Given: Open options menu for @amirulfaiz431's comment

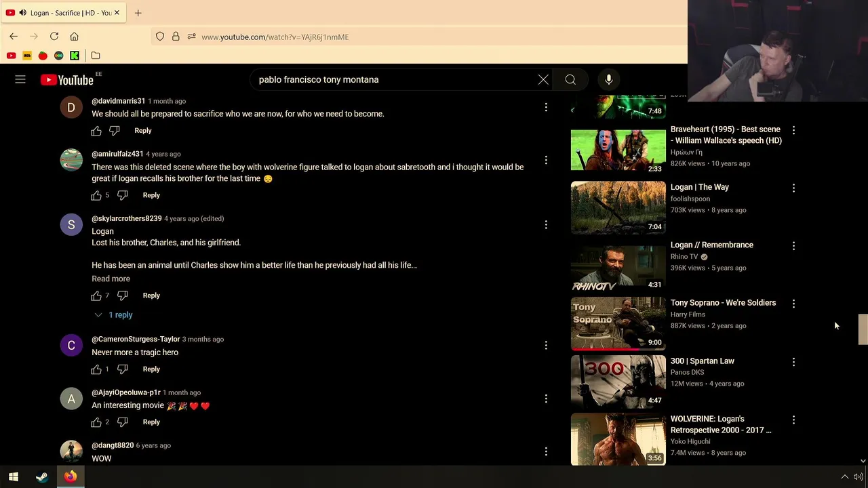Looking at the screenshot, I should (x=546, y=160).
